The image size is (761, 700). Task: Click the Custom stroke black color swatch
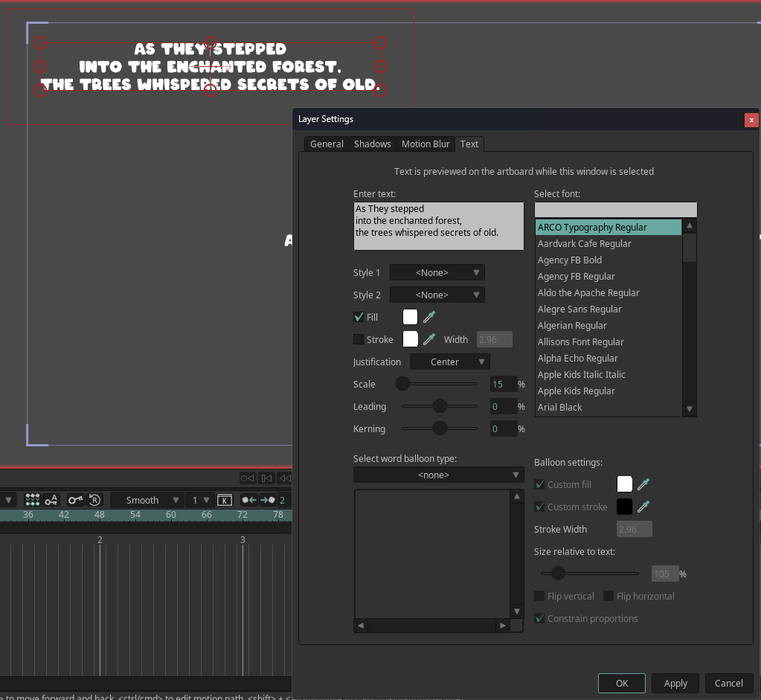625,507
